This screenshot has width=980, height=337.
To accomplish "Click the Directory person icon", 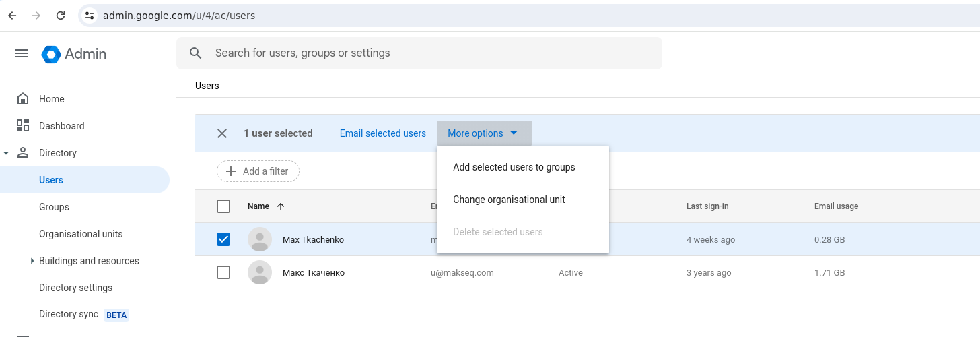I will coord(23,153).
